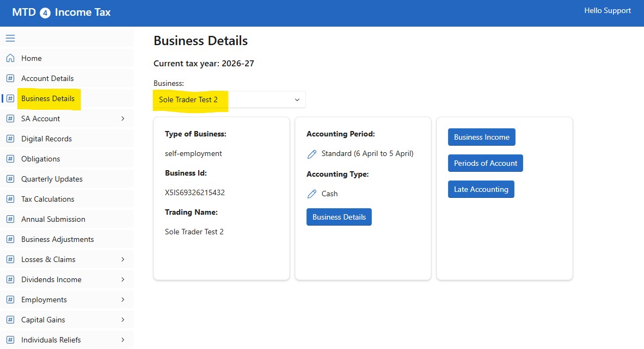Click Standard (6 April to 5 April) text
Screen dimensions: 644x349
367,153
